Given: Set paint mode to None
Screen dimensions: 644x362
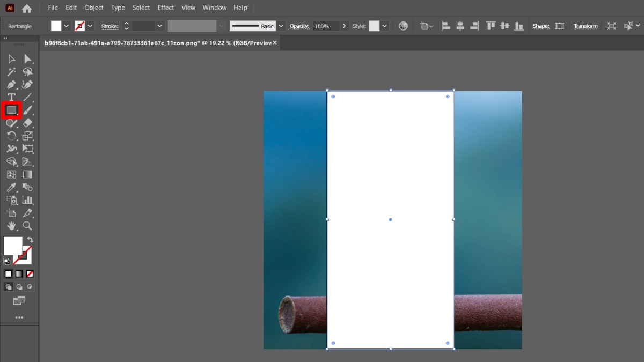Looking at the screenshot, I should (30, 274).
